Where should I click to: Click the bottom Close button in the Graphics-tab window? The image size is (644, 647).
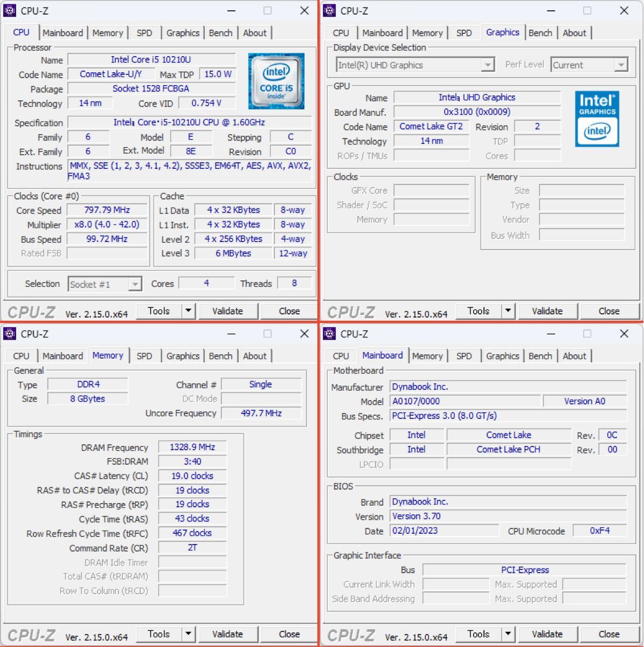pos(609,311)
